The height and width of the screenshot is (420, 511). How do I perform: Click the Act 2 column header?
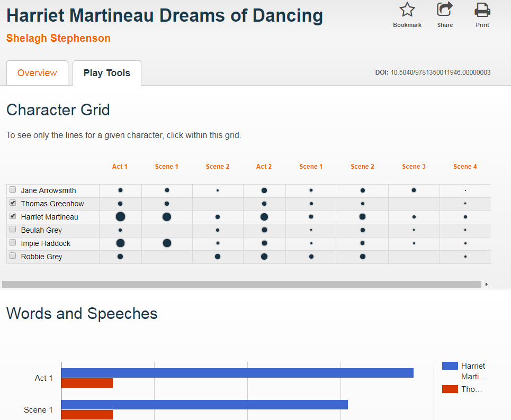[264, 167]
